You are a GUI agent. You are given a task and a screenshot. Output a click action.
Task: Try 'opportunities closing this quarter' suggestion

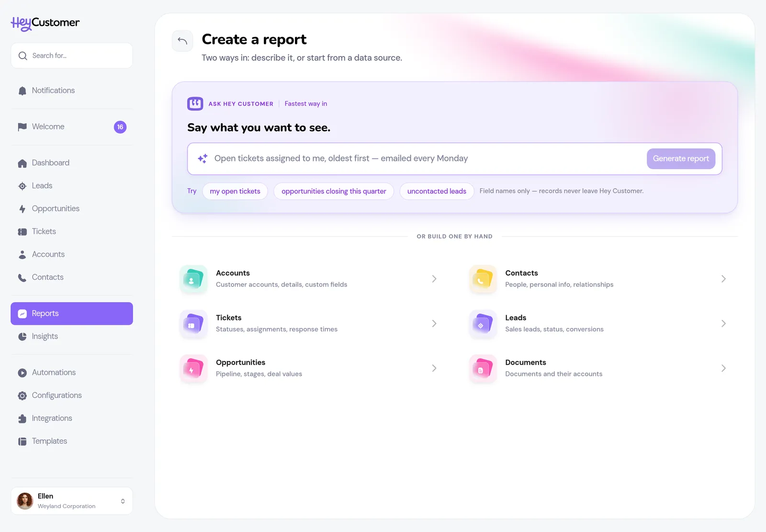[334, 191]
